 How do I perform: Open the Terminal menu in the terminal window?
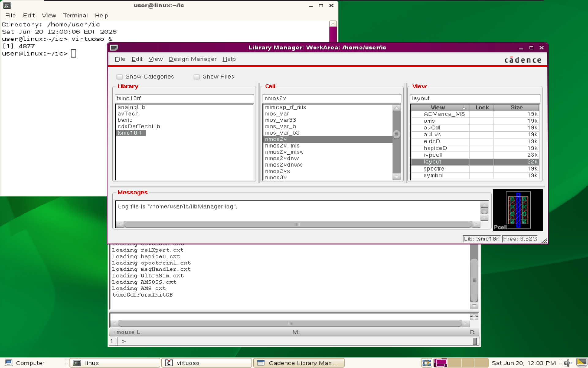click(x=75, y=16)
